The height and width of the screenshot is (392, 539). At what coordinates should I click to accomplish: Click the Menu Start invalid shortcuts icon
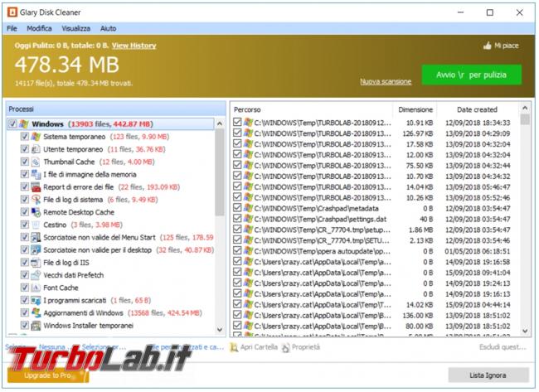(x=36, y=237)
